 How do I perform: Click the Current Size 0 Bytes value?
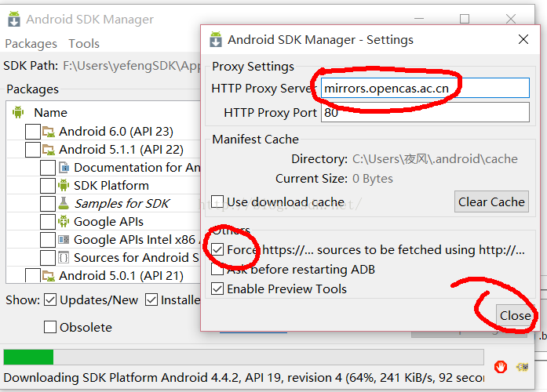point(373,179)
